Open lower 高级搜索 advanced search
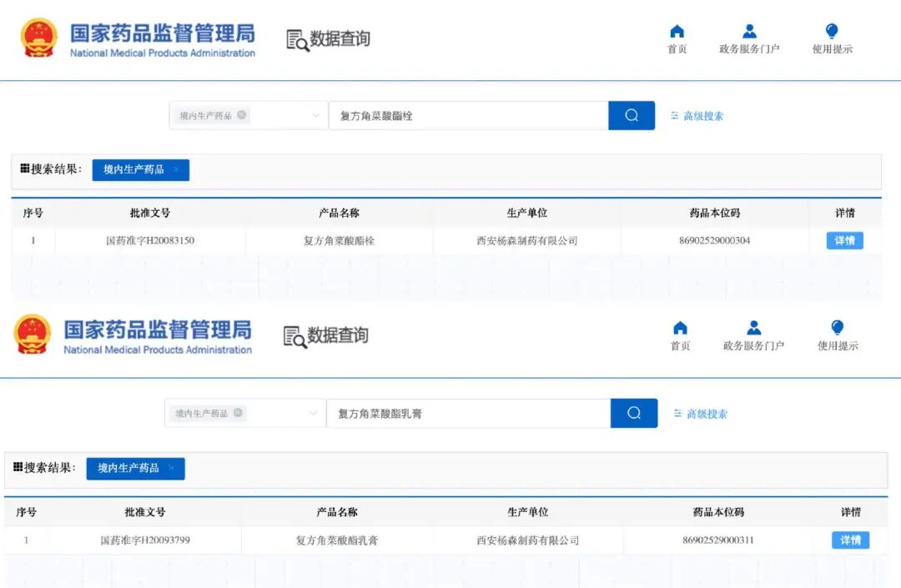 [700, 414]
